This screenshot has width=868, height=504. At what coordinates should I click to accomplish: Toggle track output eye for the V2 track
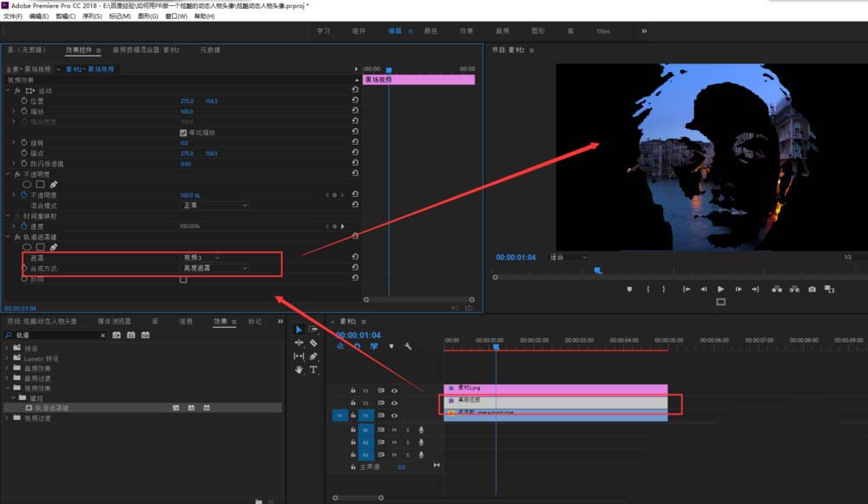point(394,403)
